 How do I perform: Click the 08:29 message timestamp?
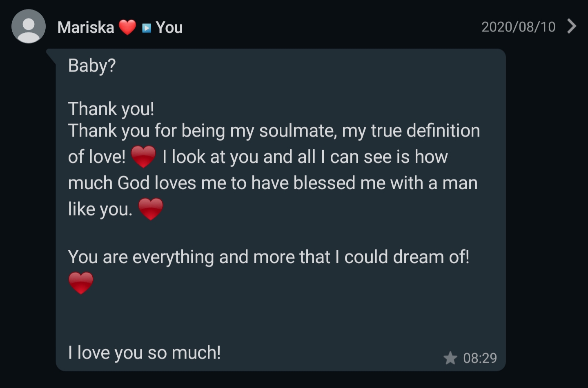(x=480, y=358)
